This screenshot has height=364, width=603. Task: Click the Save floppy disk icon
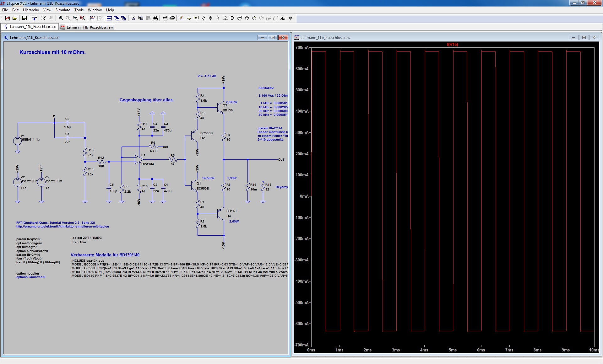pyautogui.click(x=24, y=18)
